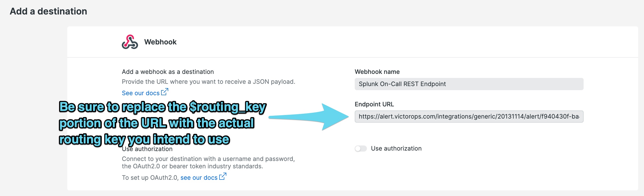Select the "Splunk On-Call REST Endpoint" text

coord(402,84)
